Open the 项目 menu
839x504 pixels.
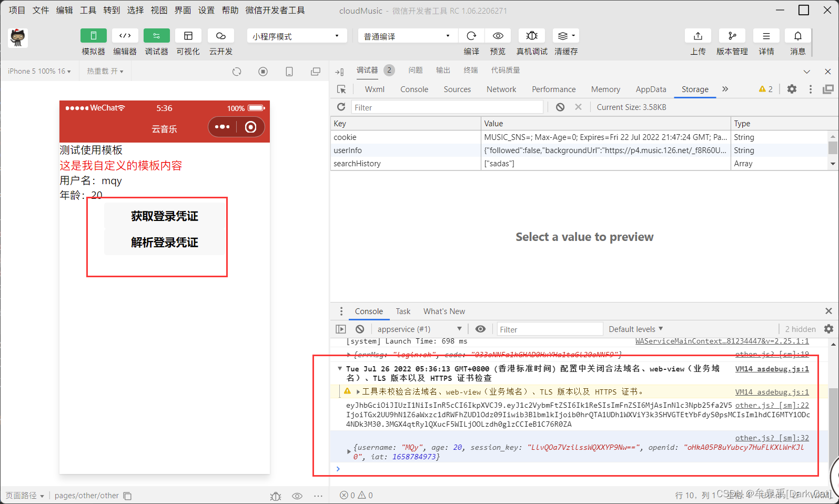17,10
